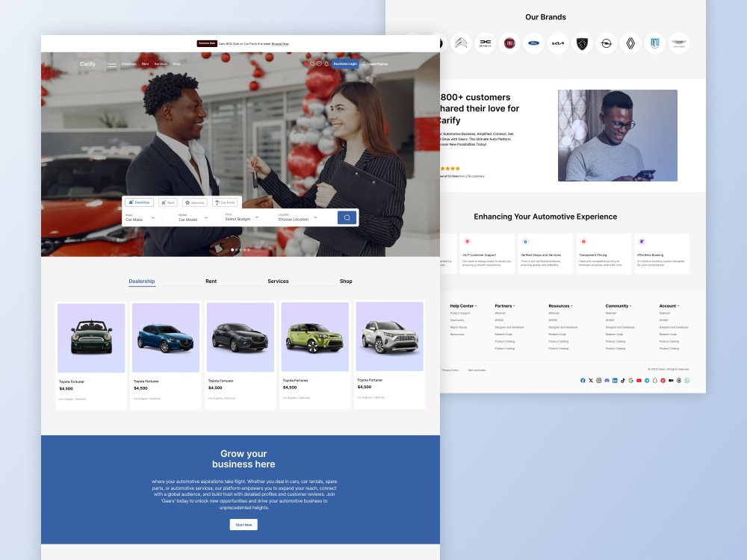Open the blue Mazda hatchback car card

(165, 355)
